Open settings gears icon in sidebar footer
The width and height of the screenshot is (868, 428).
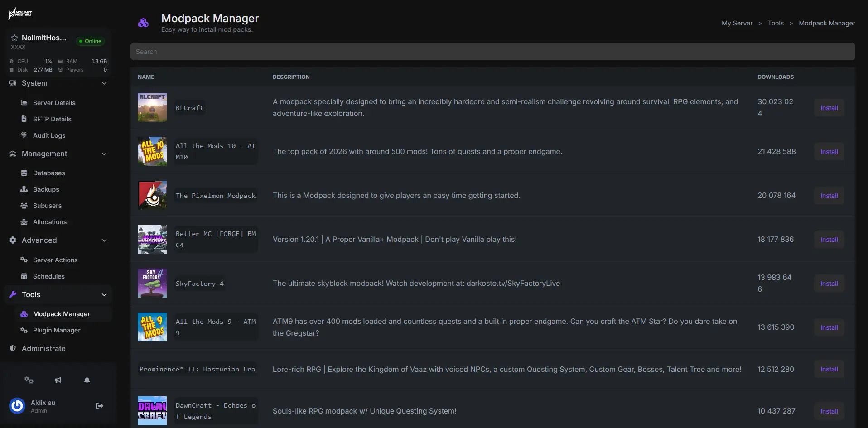29,380
